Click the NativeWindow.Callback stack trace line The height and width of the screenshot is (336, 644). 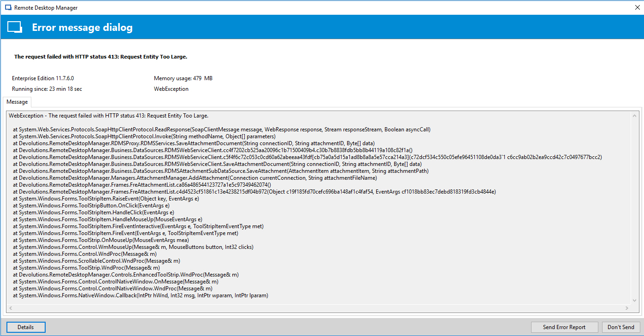[140, 295]
